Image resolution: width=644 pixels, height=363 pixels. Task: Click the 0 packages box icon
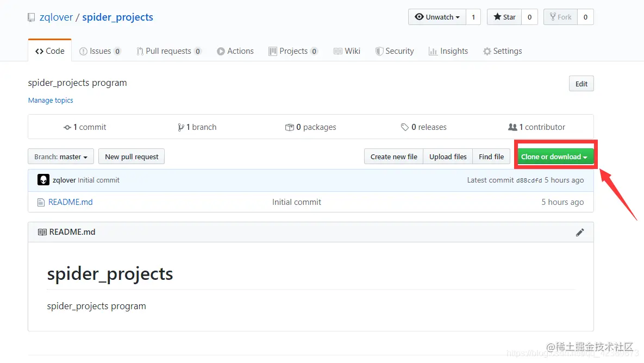(289, 127)
